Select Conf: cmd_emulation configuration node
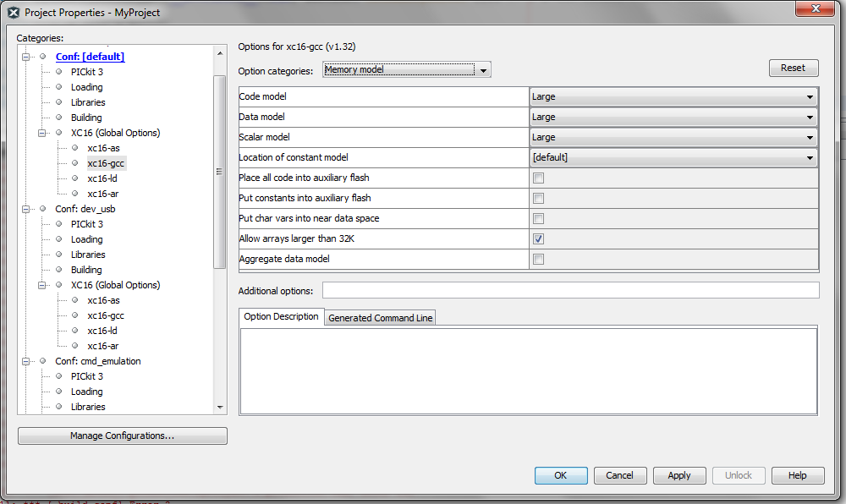 97,361
